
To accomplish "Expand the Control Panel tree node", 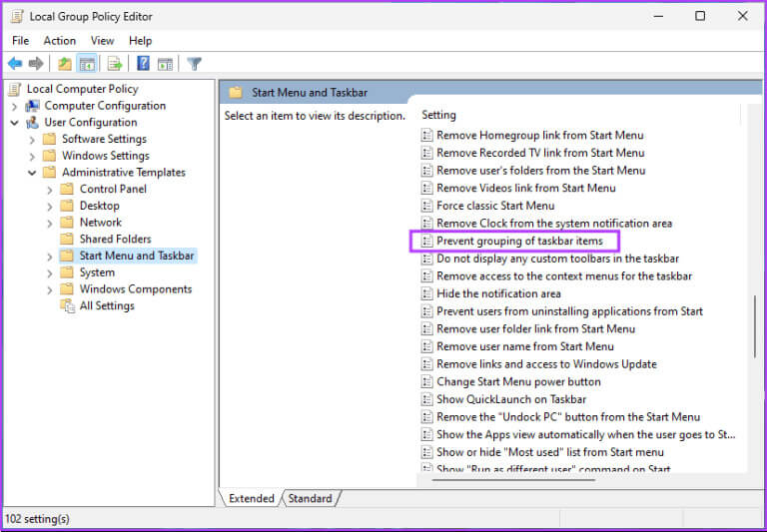I will click(x=49, y=190).
